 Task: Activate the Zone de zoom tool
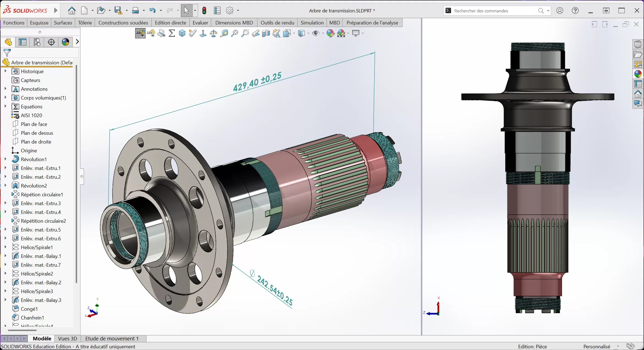point(245,33)
